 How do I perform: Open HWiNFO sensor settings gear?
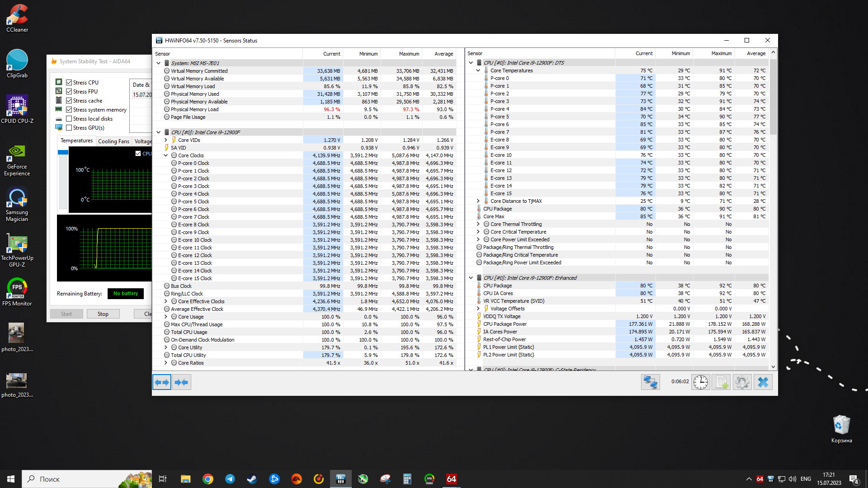[x=742, y=382]
